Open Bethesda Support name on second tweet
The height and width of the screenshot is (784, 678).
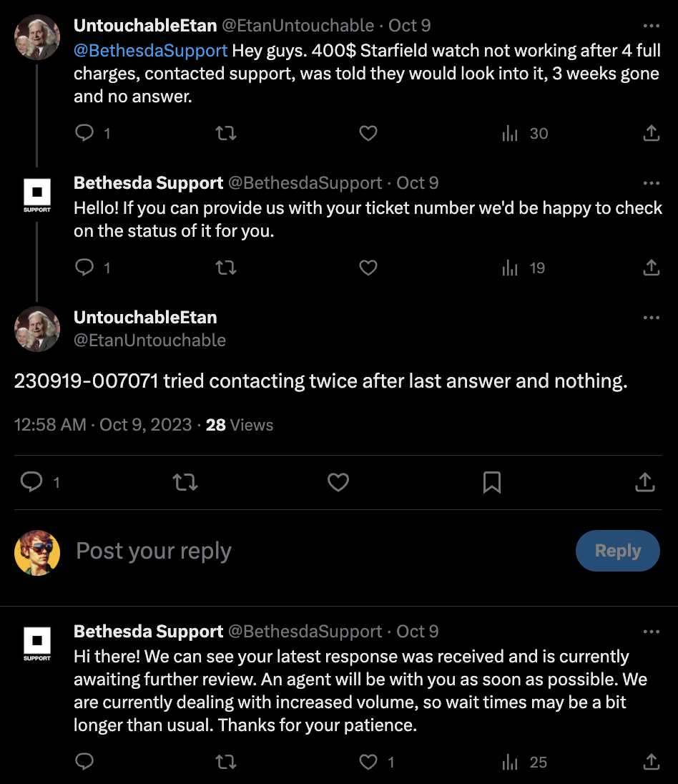[x=148, y=183]
